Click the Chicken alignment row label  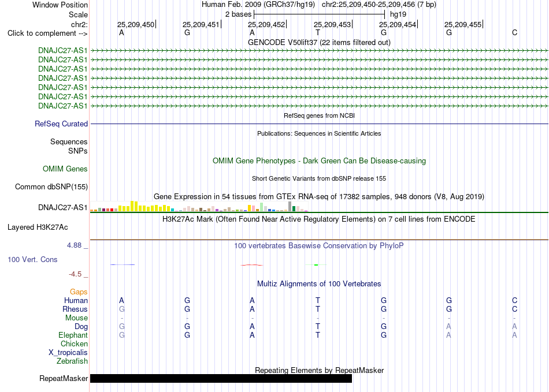click(74, 344)
